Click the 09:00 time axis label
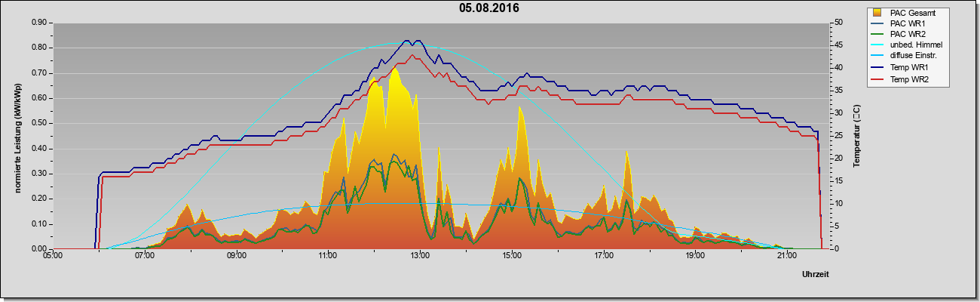Screen dimensions: 980x302 pyautogui.click(x=237, y=256)
